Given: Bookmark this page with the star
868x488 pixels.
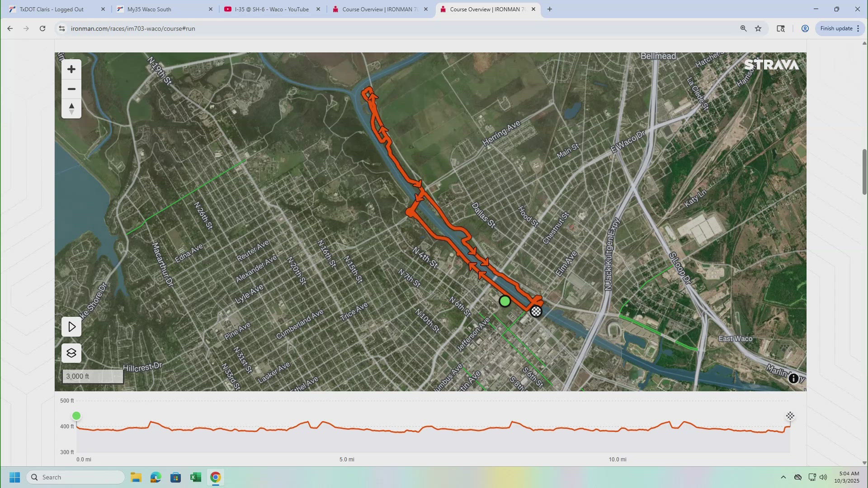Looking at the screenshot, I should pos(758,28).
